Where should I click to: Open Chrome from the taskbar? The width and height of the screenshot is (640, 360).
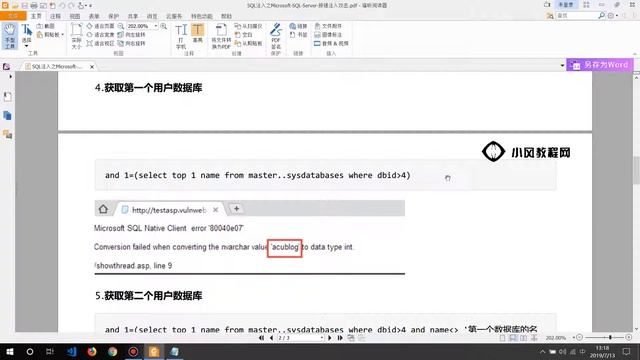pos(113,351)
